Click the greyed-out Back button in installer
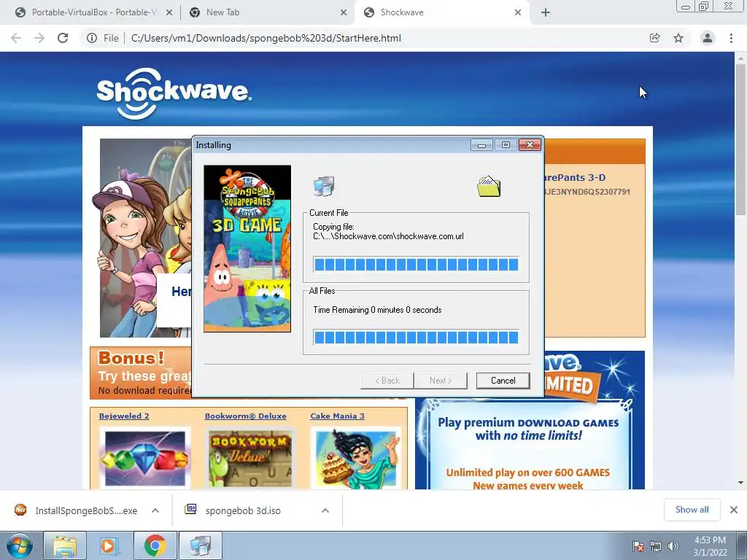This screenshot has height=560, width=747. click(387, 381)
